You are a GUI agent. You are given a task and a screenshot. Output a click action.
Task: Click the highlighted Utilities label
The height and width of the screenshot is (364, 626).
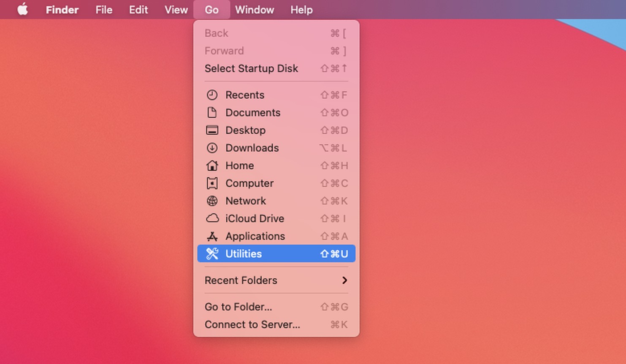(x=244, y=253)
